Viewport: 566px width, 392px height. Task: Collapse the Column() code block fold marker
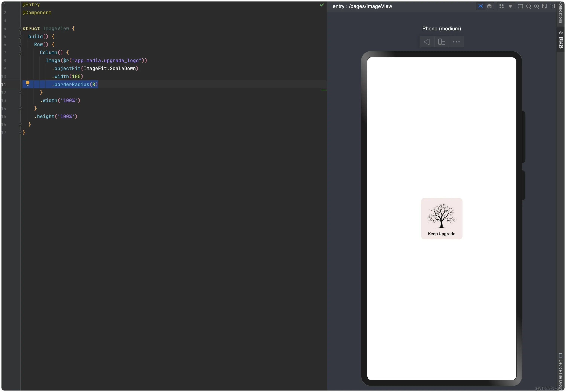pos(20,53)
